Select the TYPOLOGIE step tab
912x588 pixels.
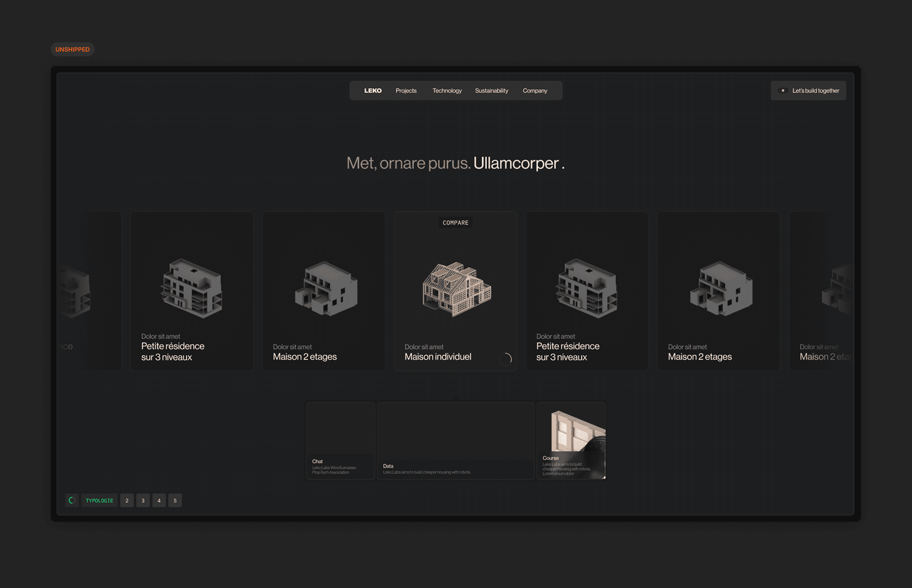click(99, 500)
